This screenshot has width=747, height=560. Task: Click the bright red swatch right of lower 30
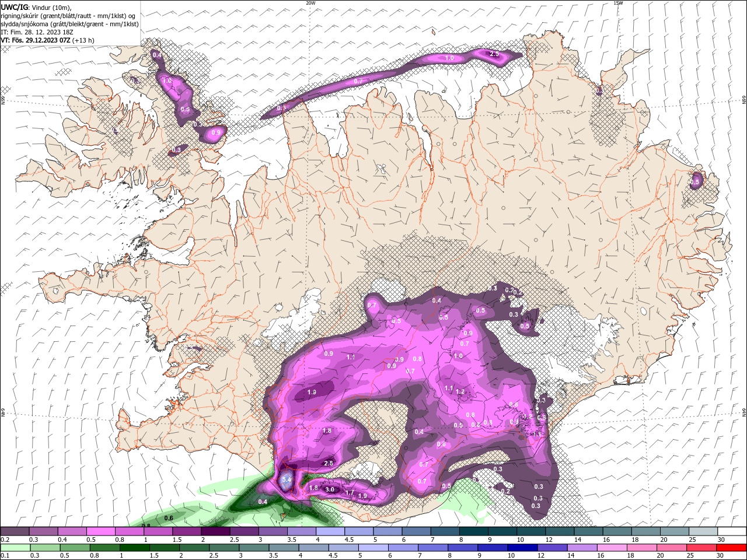pyautogui.click(x=732, y=548)
